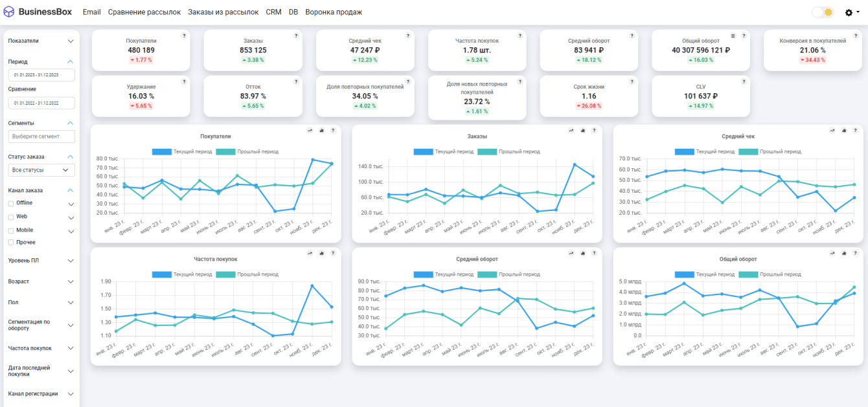
Task: Expand the Возраст filter section
Action: click(41, 281)
